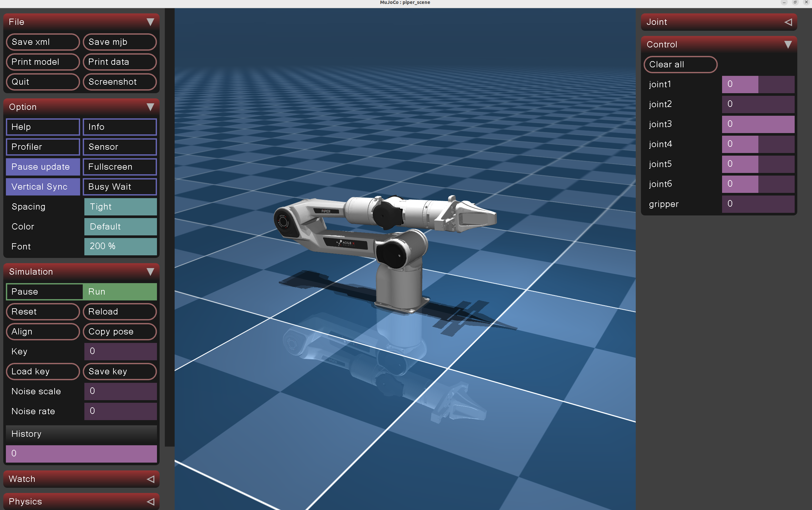Click Load key button
812x510 pixels.
[43, 371]
